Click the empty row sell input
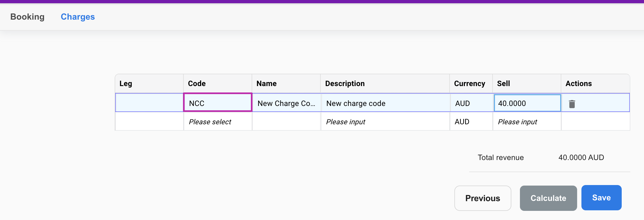The width and height of the screenshot is (644, 220). pyautogui.click(x=527, y=122)
